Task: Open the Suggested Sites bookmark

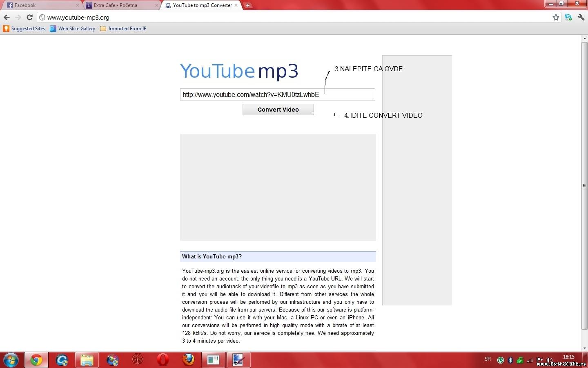Action: (x=24, y=29)
